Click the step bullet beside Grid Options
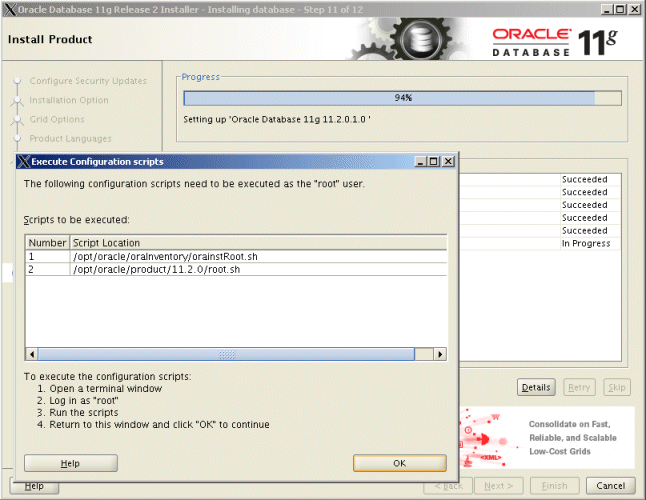 tap(17, 119)
